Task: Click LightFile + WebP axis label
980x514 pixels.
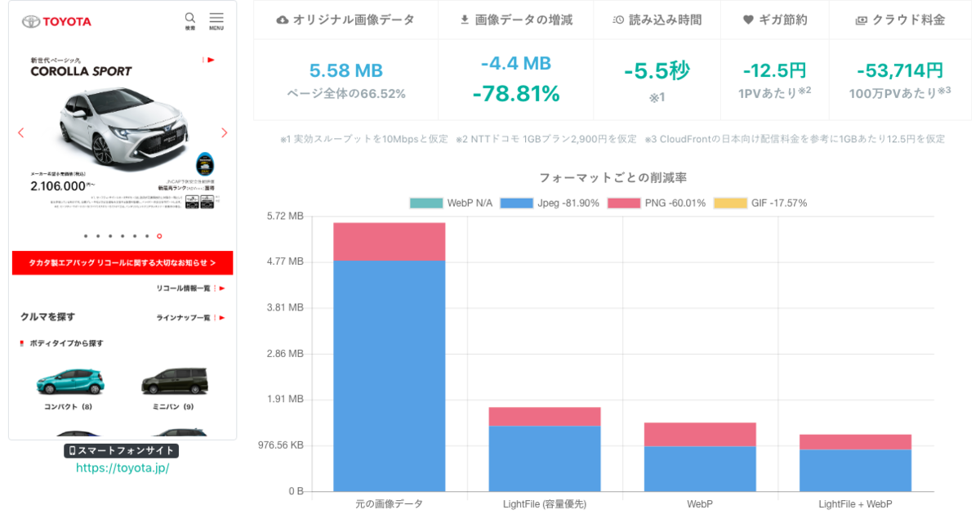Action: tap(855, 504)
